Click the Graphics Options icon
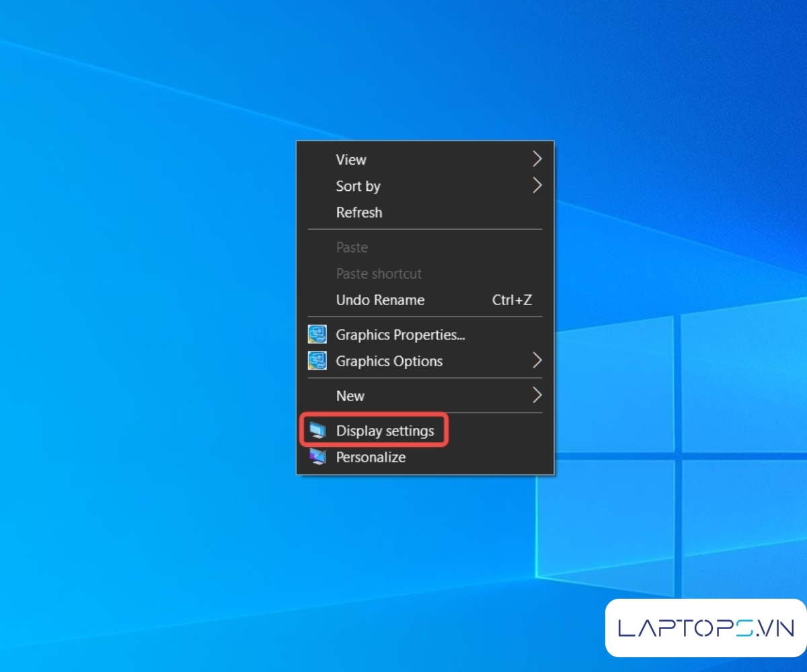 pyautogui.click(x=317, y=361)
